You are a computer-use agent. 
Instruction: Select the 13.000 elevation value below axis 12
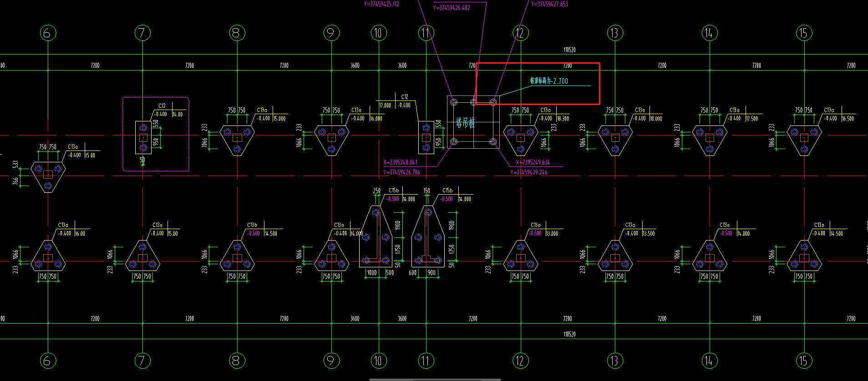pyautogui.click(x=552, y=234)
